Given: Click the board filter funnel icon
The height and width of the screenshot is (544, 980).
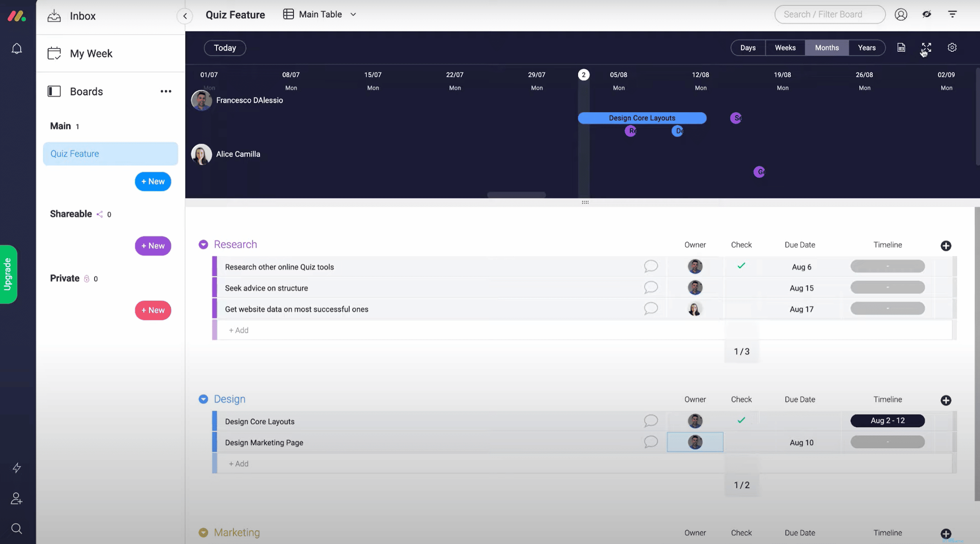Looking at the screenshot, I should click(x=952, y=15).
